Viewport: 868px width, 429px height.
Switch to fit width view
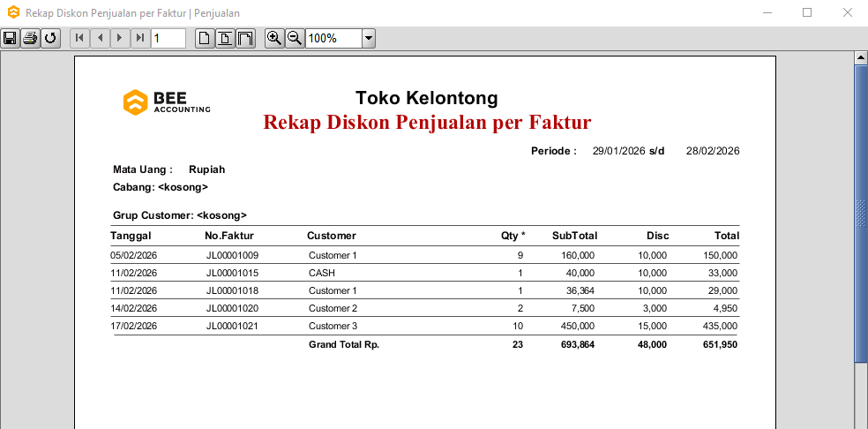(x=245, y=38)
